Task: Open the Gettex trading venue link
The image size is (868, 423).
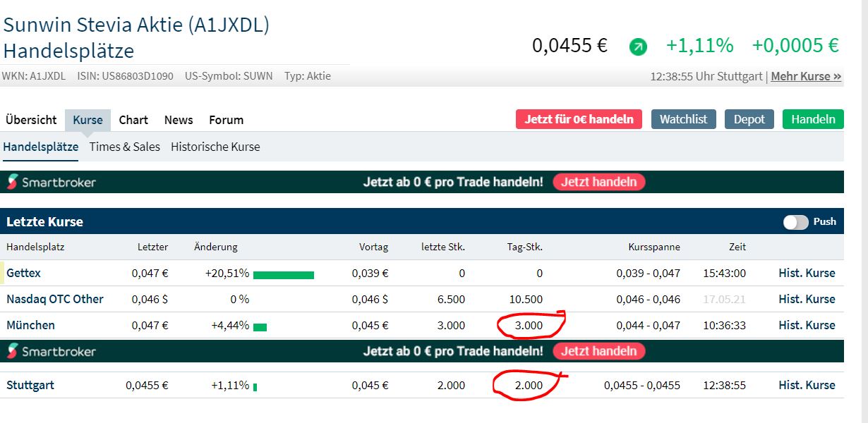Action: click(x=23, y=273)
